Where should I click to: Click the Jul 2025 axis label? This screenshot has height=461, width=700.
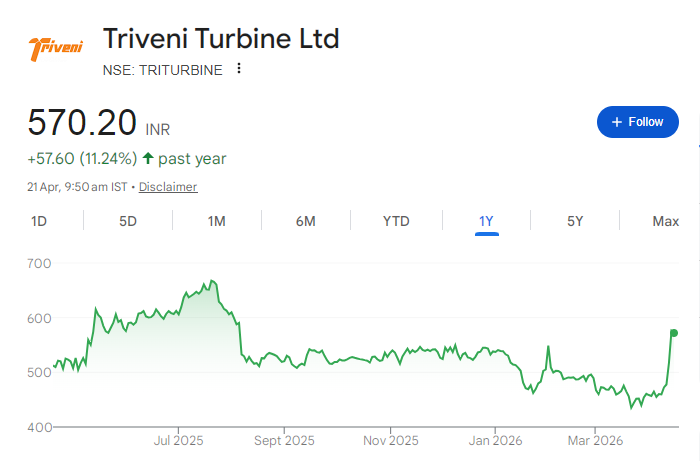[179, 440]
